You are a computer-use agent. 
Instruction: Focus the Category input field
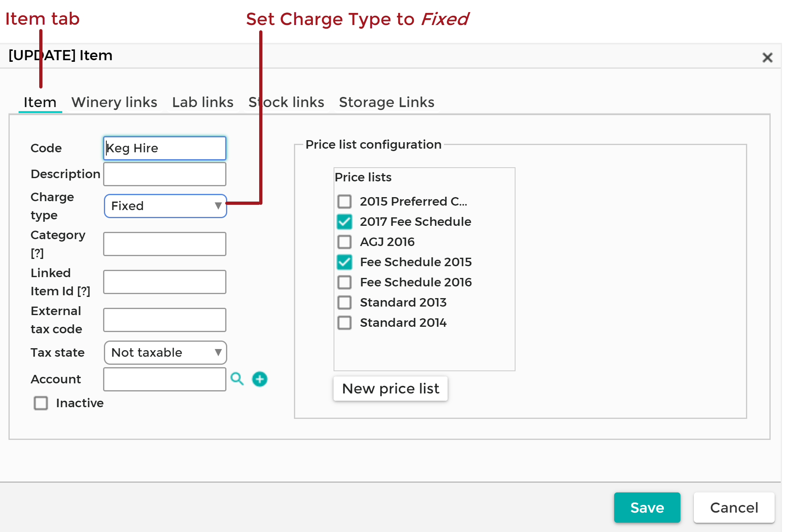point(165,244)
